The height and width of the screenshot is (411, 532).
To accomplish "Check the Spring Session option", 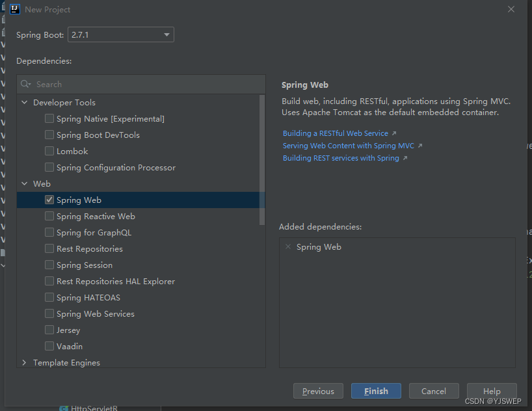I will pyautogui.click(x=49, y=265).
